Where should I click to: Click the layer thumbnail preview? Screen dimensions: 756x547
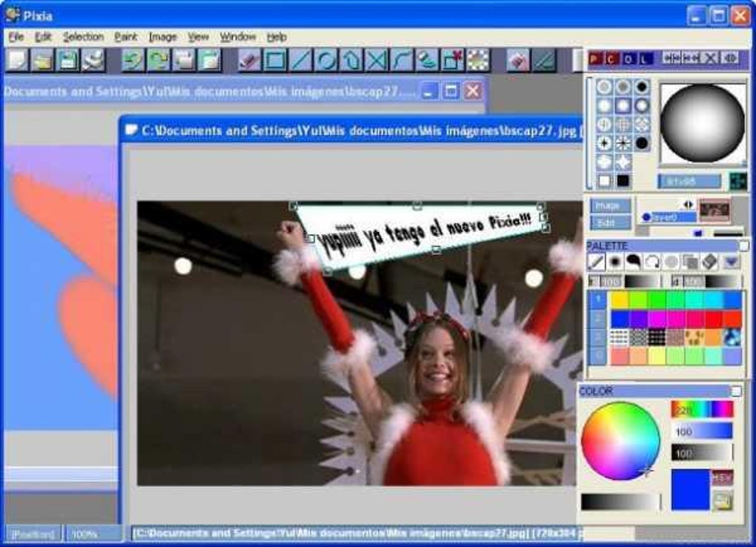click(714, 210)
